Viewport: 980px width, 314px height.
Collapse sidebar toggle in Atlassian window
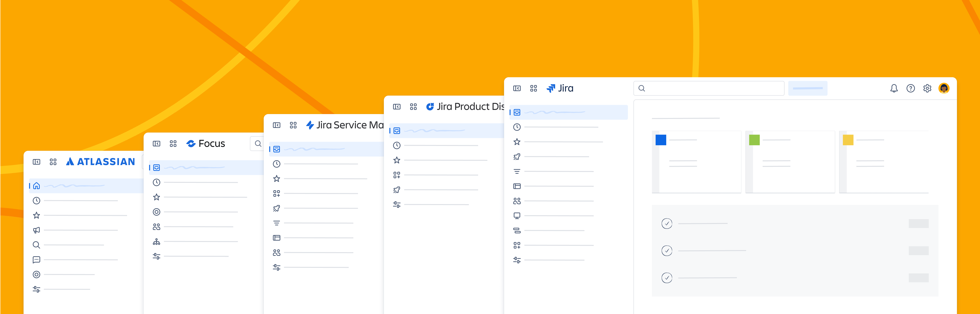click(x=36, y=162)
